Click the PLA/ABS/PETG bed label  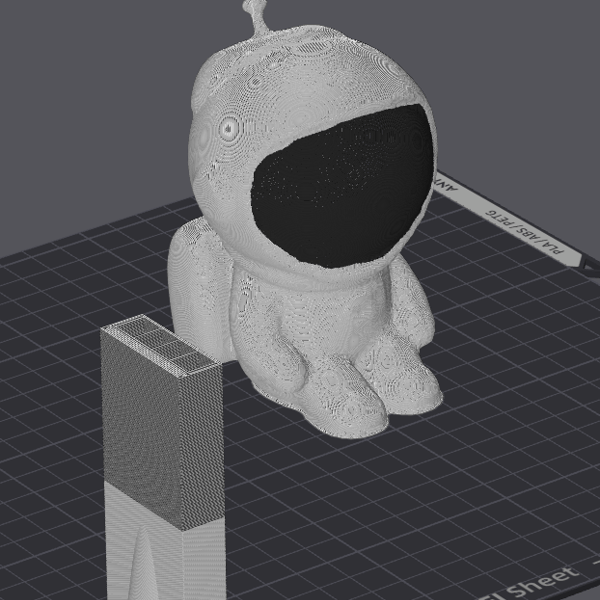click(x=525, y=232)
